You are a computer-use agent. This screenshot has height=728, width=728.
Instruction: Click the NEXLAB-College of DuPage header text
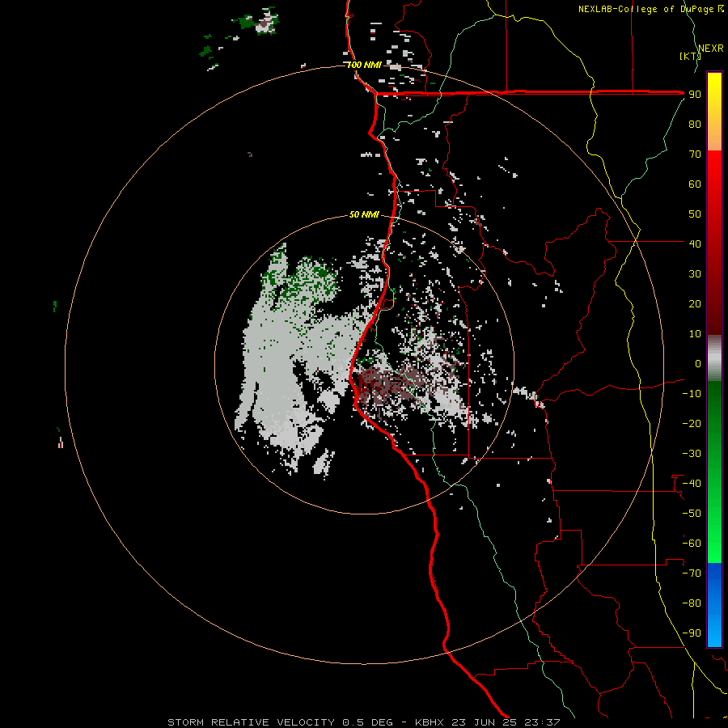coord(650,9)
